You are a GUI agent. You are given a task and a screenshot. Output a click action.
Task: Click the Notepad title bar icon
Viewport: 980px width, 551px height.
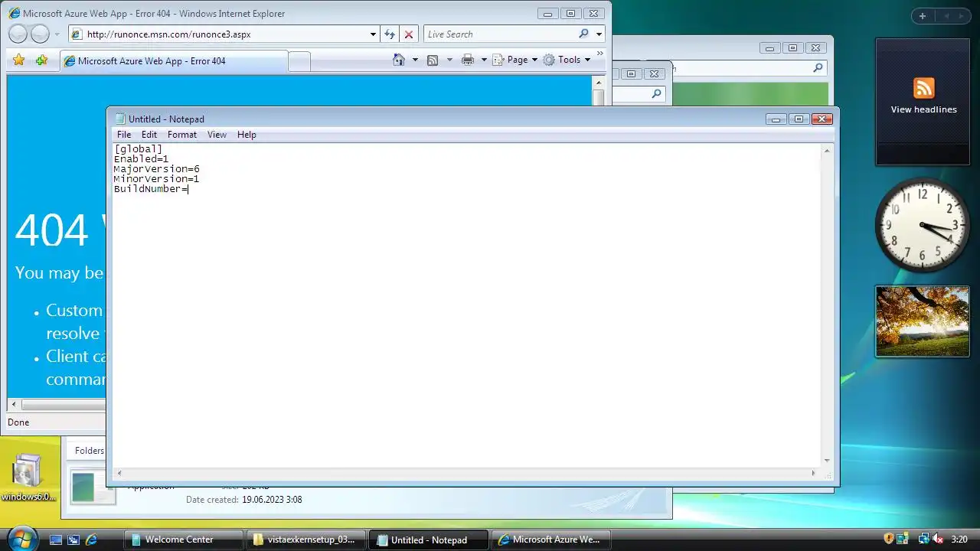click(x=120, y=119)
